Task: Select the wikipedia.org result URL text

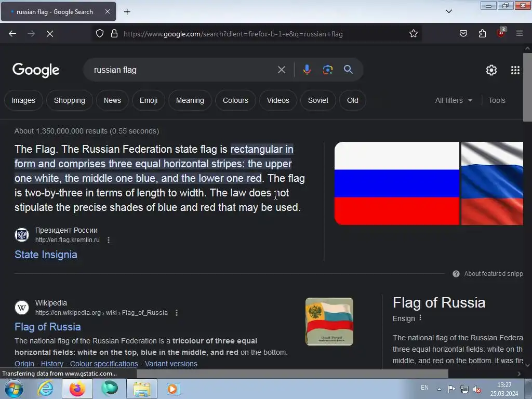Action: [101, 313]
